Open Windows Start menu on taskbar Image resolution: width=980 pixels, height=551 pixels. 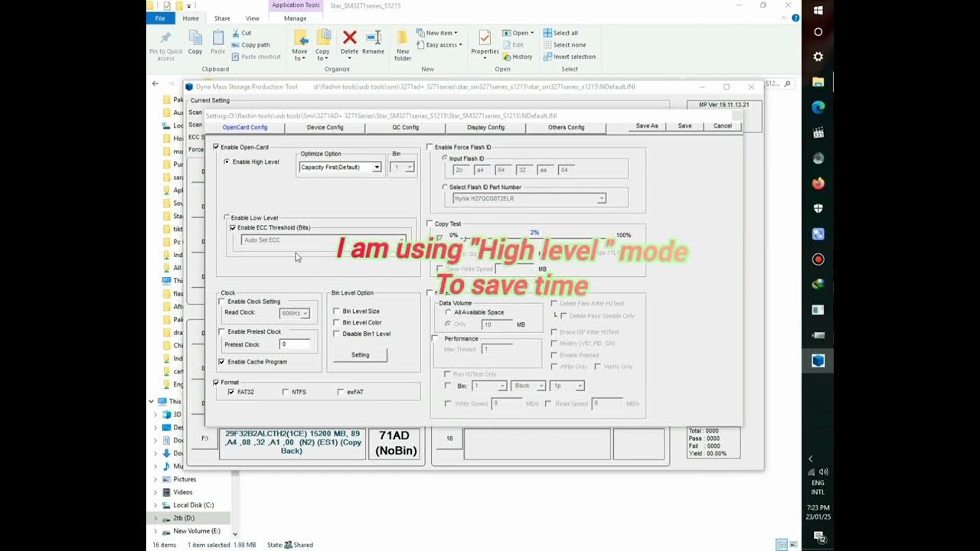pyautogui.click(x=818, y=10)
